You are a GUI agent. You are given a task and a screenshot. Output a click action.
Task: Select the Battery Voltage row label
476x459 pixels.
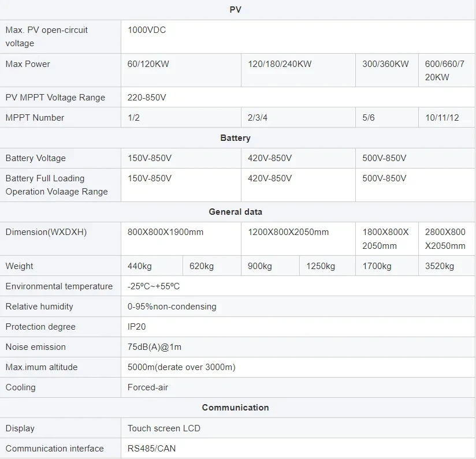click(x=36, y=158)
